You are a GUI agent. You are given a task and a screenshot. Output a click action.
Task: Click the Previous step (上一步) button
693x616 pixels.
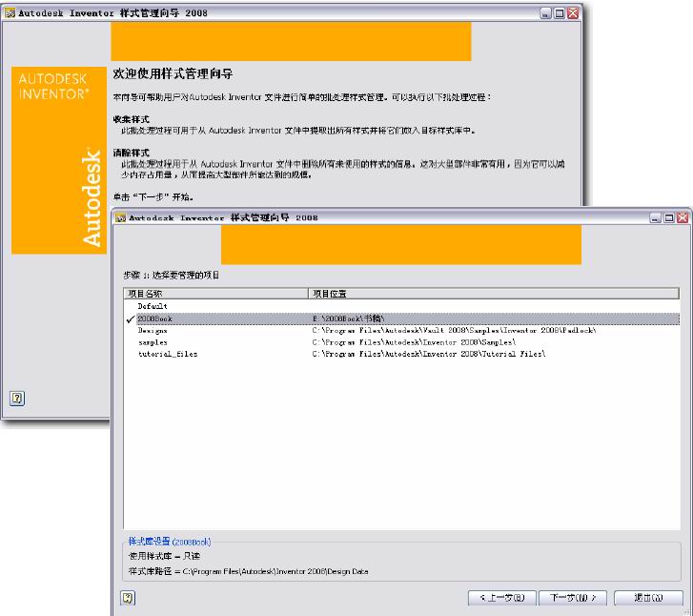[502, 598]
